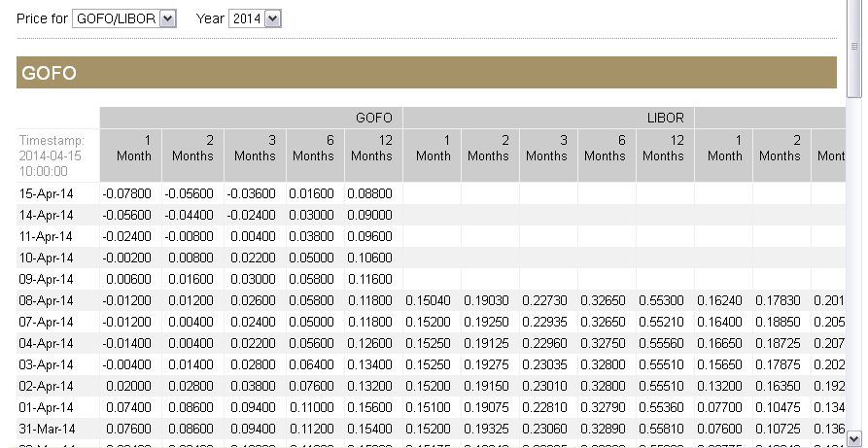868x448 pixels.
Task: Click the GOFO 1 Month column header
Action: (130, 155)
